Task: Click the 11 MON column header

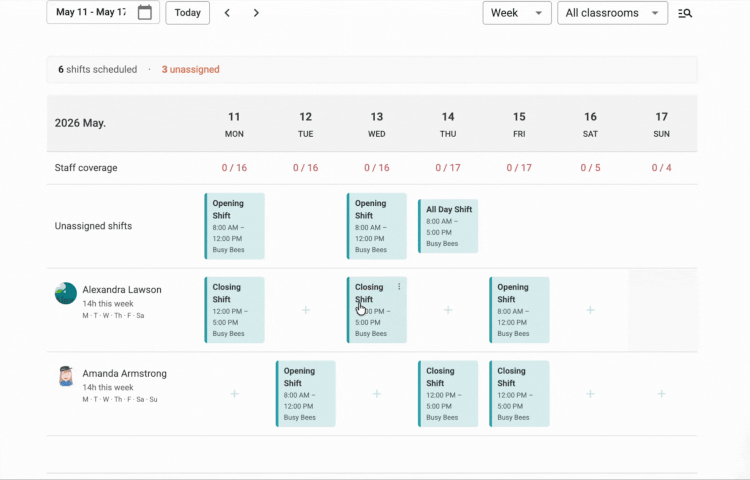Action: pyautogui.click(x=234, y=124)
